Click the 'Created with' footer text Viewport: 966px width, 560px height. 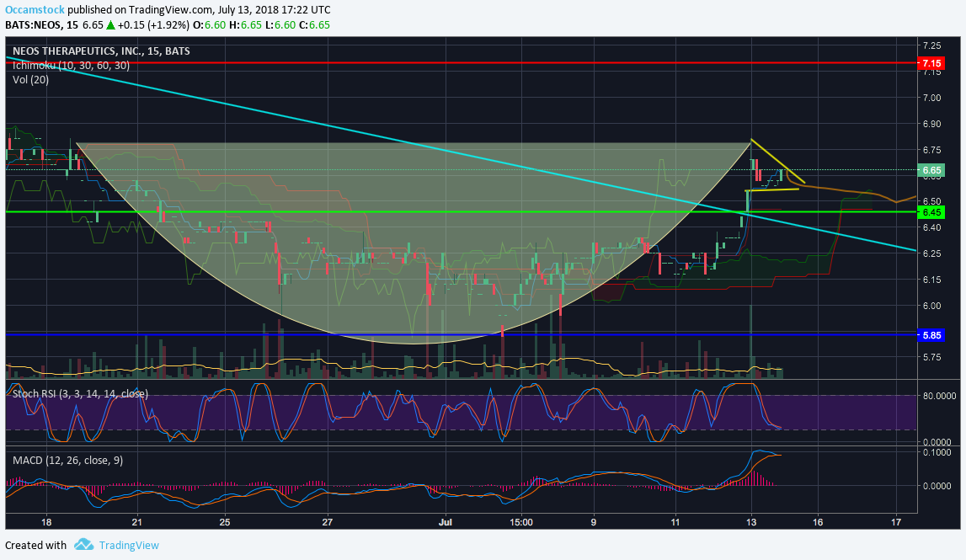(x=35, y=545)
